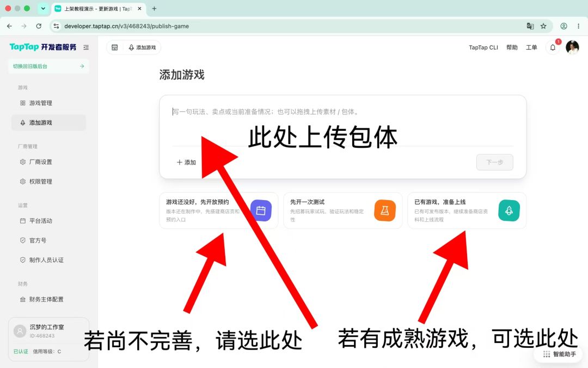Viewport: 588px width, 368px height.
Task: Select 先开一次测试 card
Action: 343,210
